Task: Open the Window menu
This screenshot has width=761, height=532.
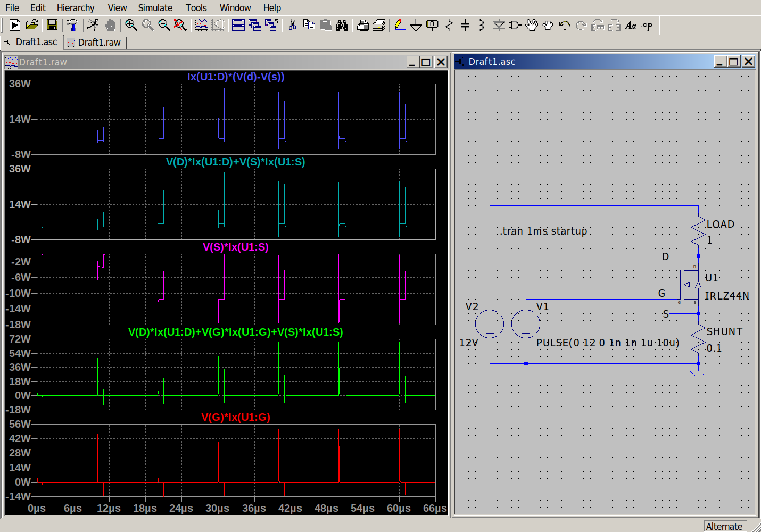Action: coord(235,8)
